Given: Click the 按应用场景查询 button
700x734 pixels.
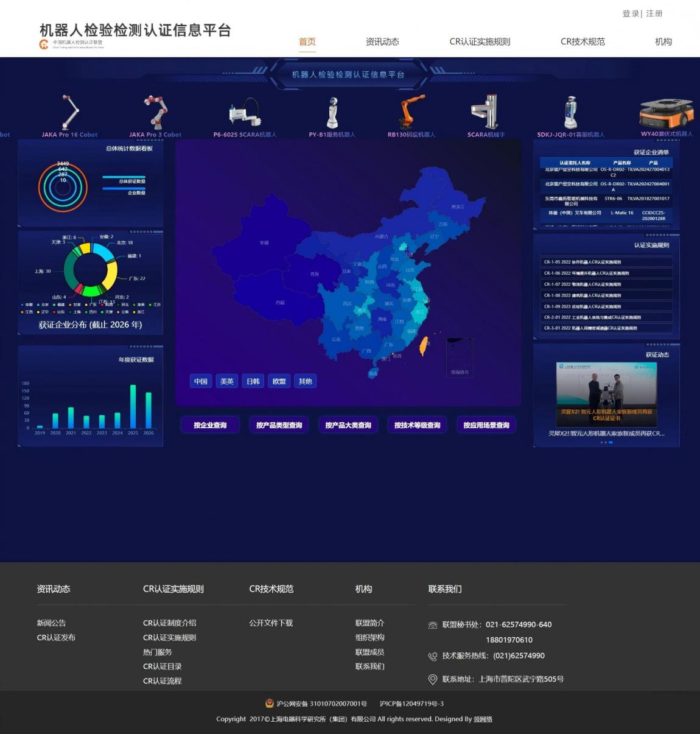Looking at the screenshot, I should 486,425.
